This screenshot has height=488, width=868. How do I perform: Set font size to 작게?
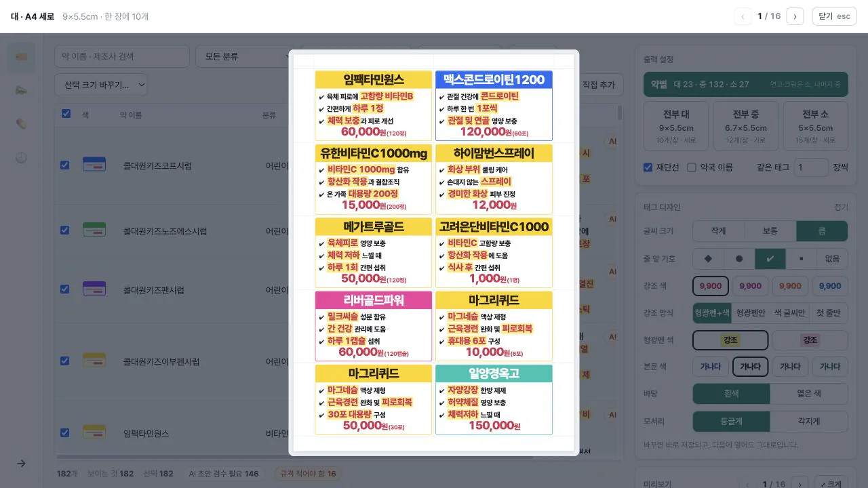[x=718, y=231]
